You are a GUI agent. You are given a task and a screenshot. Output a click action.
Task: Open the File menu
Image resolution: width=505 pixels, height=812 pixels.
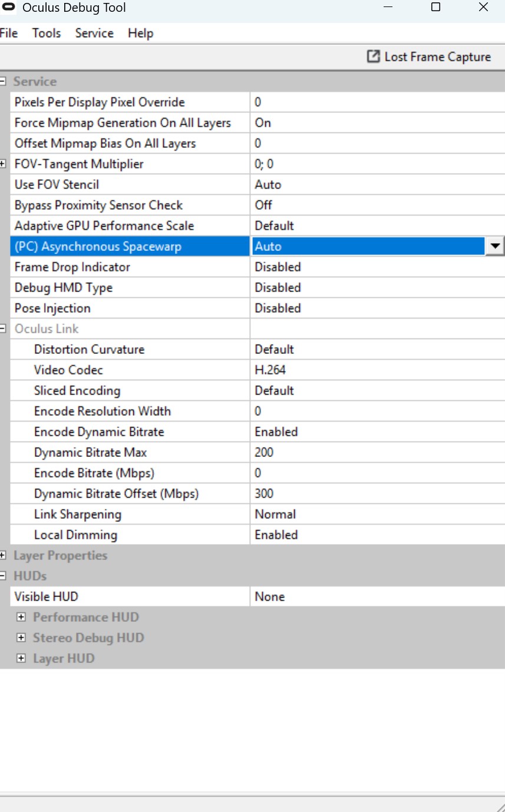pos(8,33)
